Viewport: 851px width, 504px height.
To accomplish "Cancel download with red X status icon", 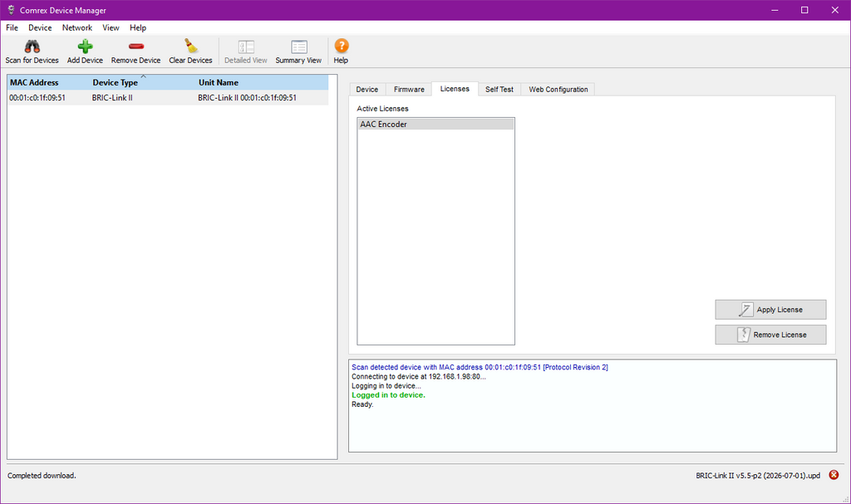I will pos(834,475).
